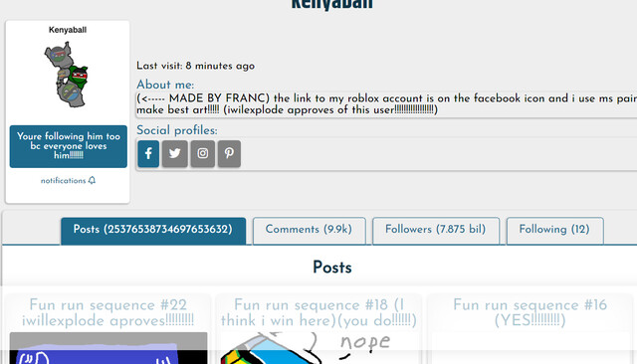Switch to the Comments (9.9k) tab

click(309, 231)
